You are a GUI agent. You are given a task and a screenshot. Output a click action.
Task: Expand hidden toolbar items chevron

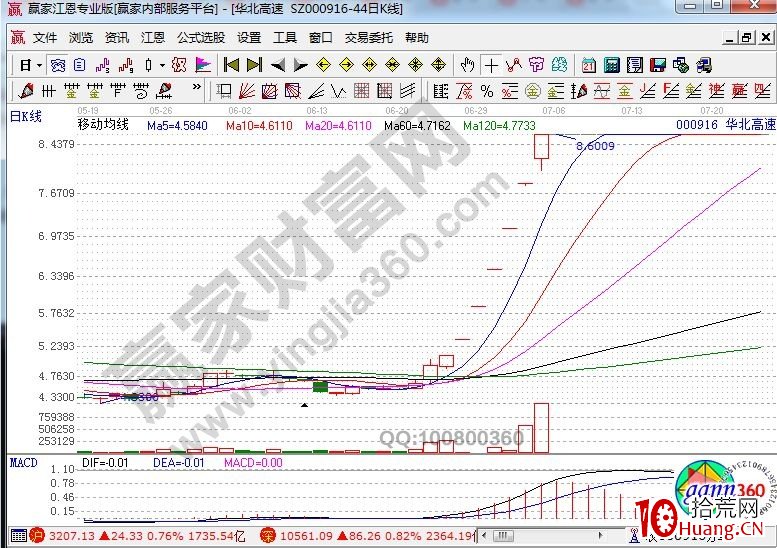click(x=197, y=87)
